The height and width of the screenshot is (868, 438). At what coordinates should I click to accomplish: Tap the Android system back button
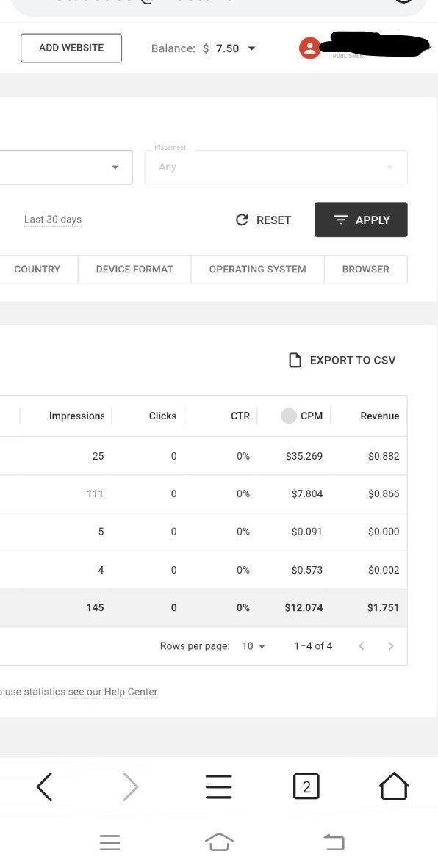334,842
